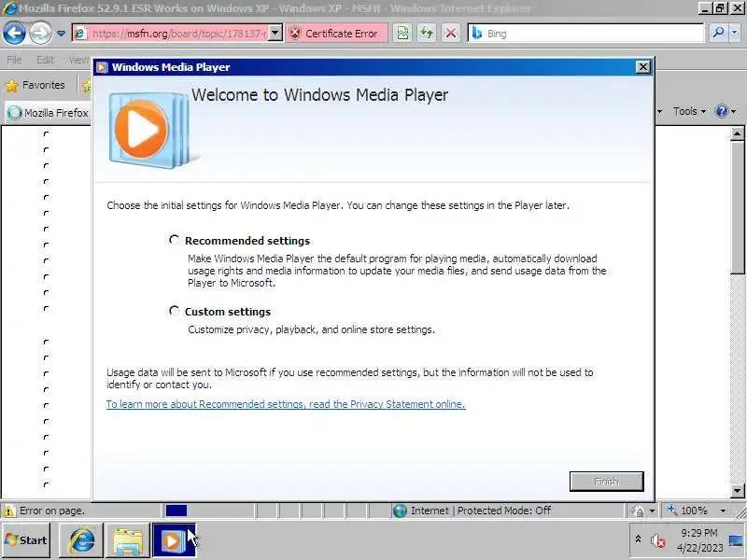Expand the address bar URL dropdown
Viewport: 747px width, 560px height.
click(275, 34)
